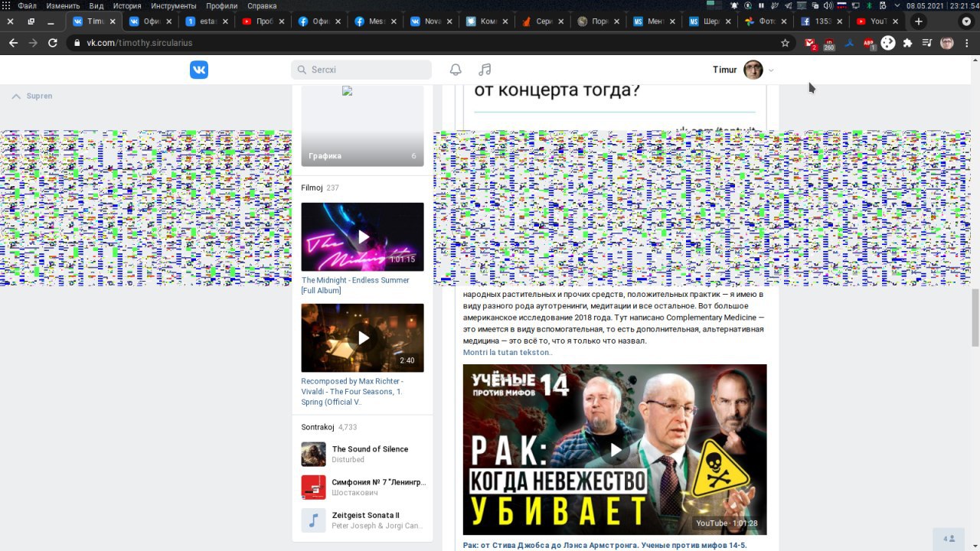
Task: Open The Midnight - Endless Summer video link
Action: tap(355, 285)
